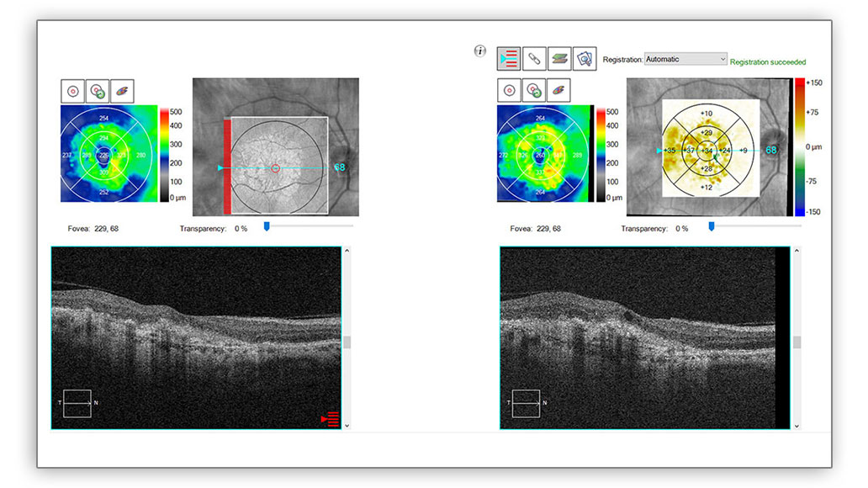Click right panel colored thickness map icon
Viewport: 868px width, 488px height.
558,91
